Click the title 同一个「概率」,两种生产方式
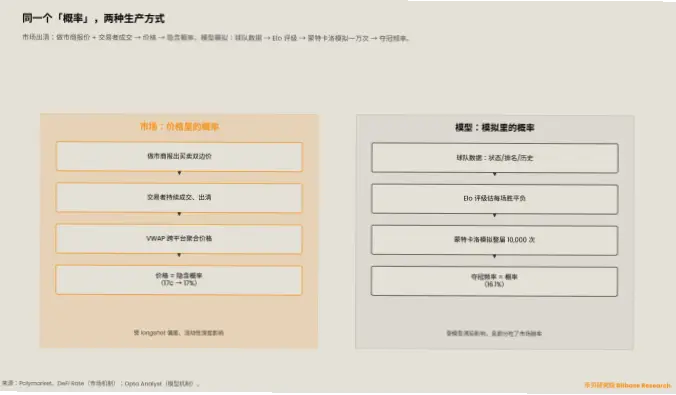Screen dimensions: 676x395 93,19
